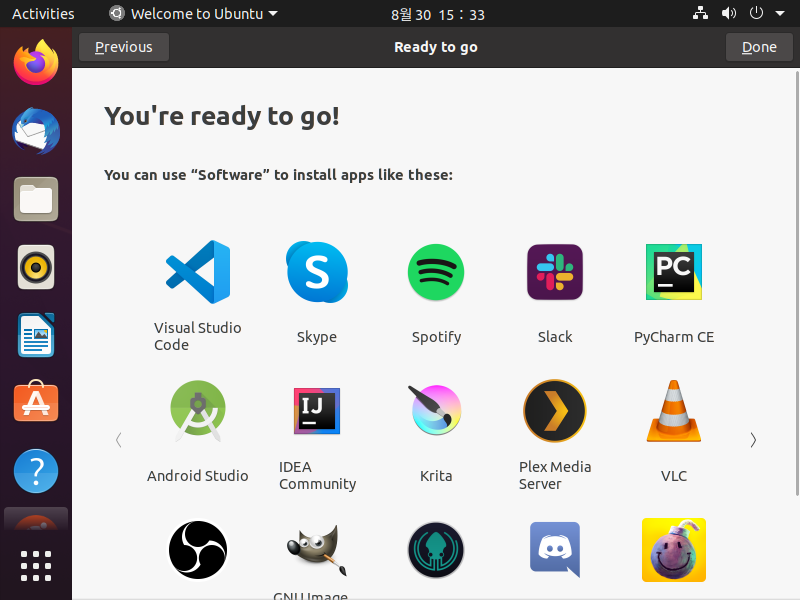
Task: Open Files manager in the dock
Action: tap(36, 199)
